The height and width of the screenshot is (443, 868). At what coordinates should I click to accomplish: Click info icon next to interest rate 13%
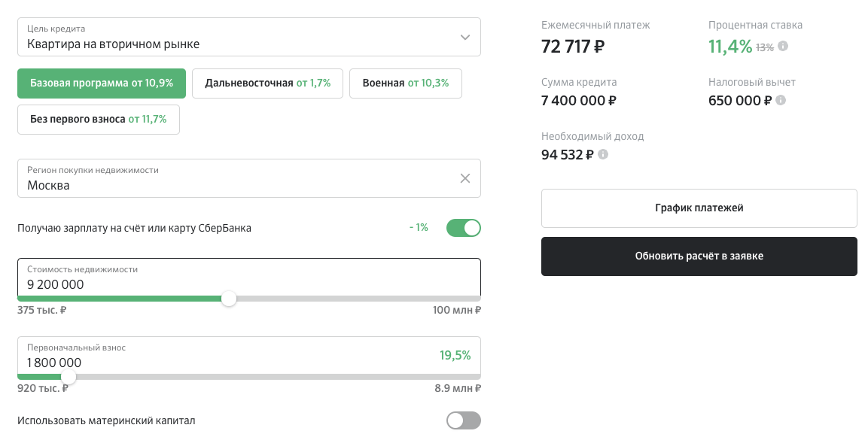click(783, 47)
